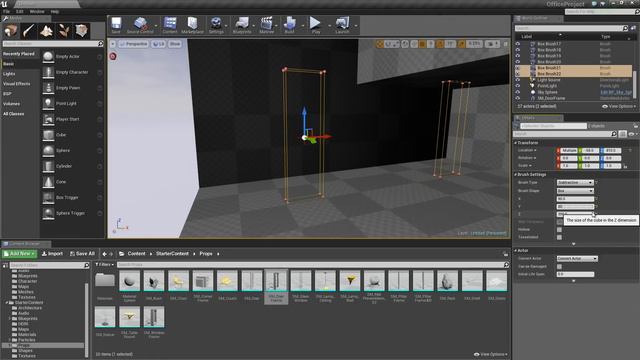This screenshot has height=360, width=640.
Task: Open the Edit menu
Action: 20,11
